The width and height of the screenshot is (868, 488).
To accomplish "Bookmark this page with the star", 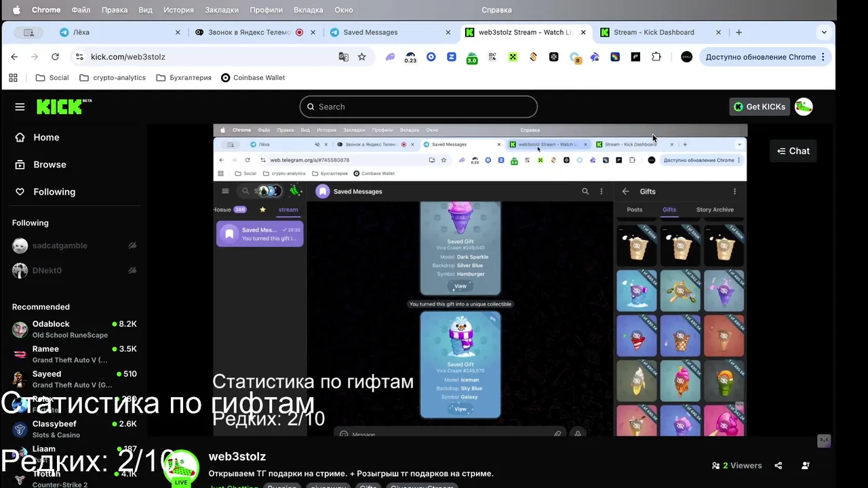I will click(362, 57).
